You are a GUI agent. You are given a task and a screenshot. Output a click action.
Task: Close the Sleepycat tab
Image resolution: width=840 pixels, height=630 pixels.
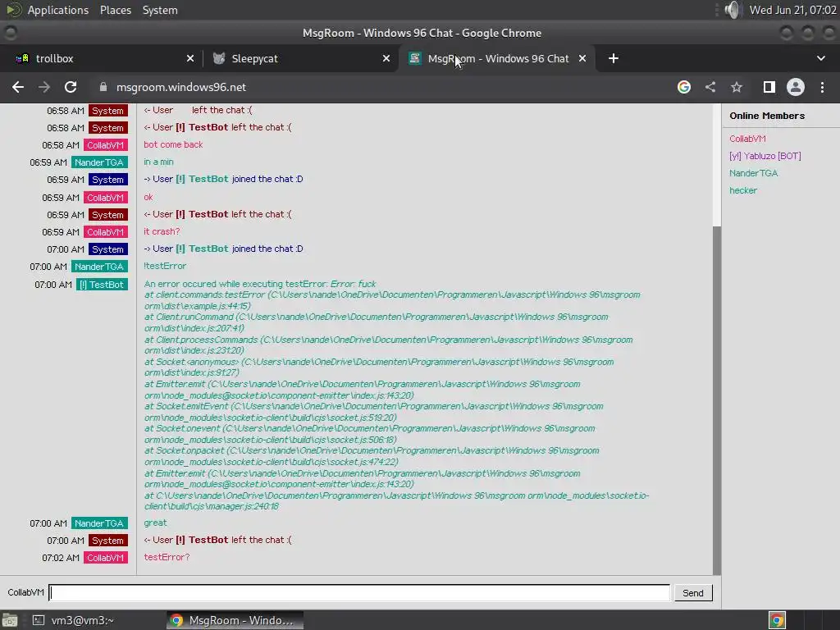click(386, 58)
